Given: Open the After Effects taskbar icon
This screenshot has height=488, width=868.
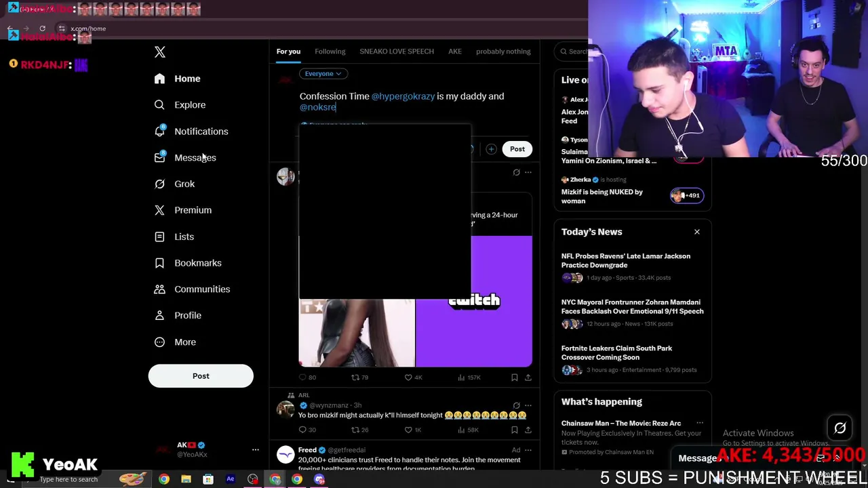Looking at the screenshot, I should click(231, 479).
